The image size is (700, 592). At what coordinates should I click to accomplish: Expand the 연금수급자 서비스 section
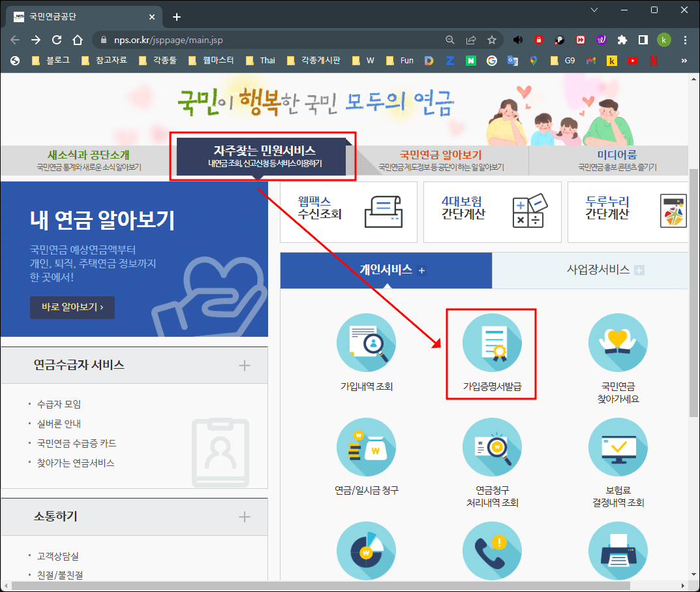click(244, 365)
